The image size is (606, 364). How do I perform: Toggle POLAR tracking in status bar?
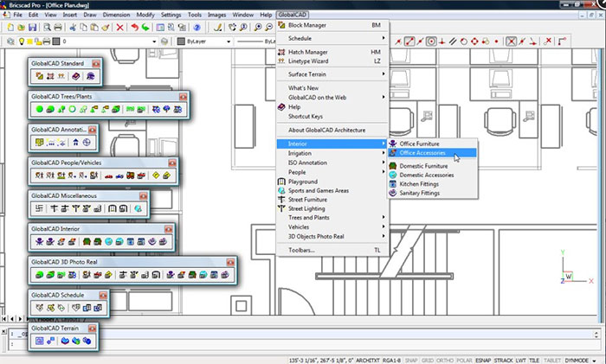pos(464,361)
